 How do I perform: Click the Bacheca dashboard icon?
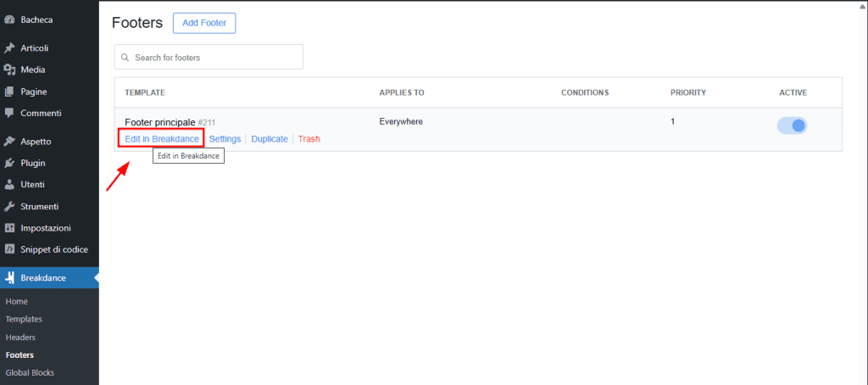tap(8, 20)
